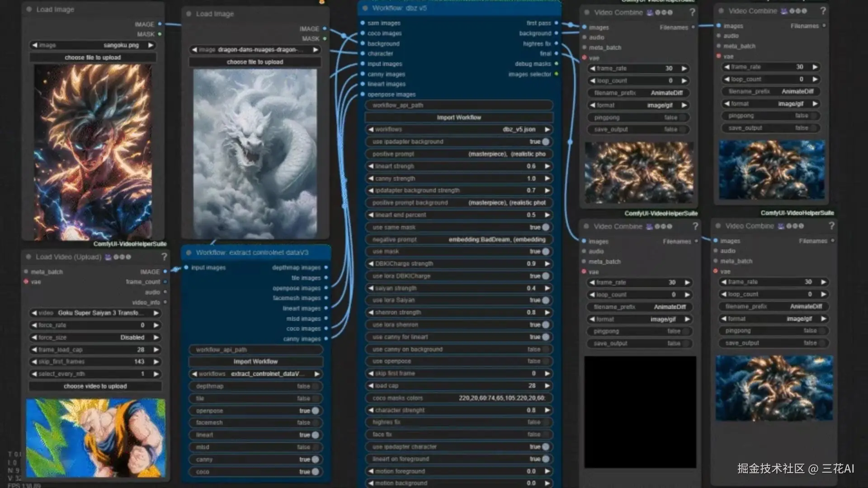Open format dropdown in Video Combine with black preview

640,319
